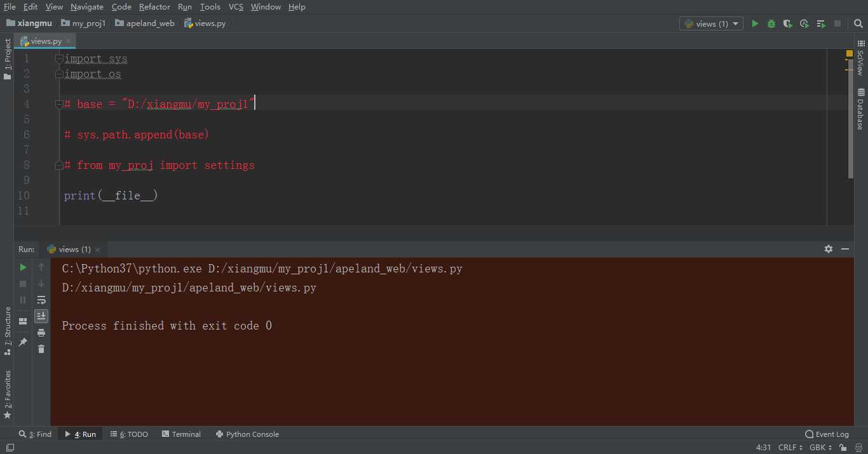Clear all console output with the trash icon
This screenshot has height=454, width=868.
[41, 349]
